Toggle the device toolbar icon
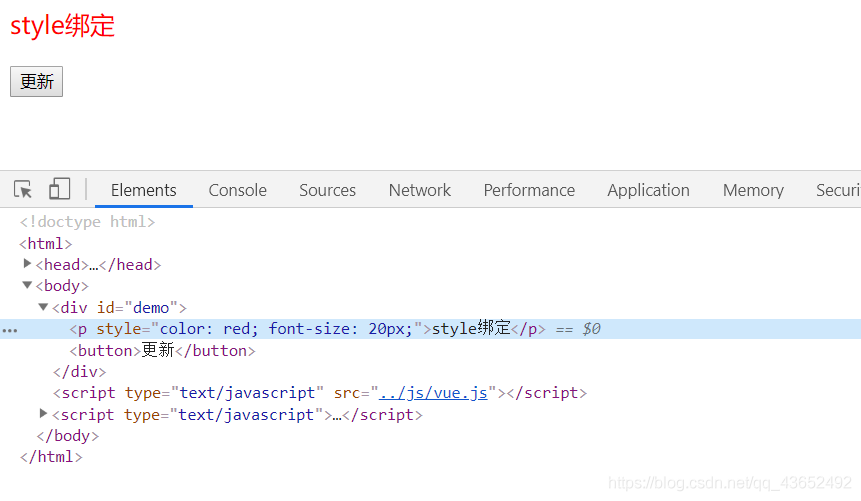This screenshot has width=861, height=501. (59, 189)
